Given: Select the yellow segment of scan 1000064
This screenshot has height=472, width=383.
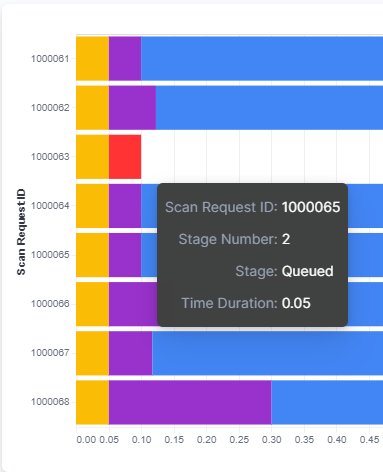Looking at the screenshot, I should click(92, 206).
